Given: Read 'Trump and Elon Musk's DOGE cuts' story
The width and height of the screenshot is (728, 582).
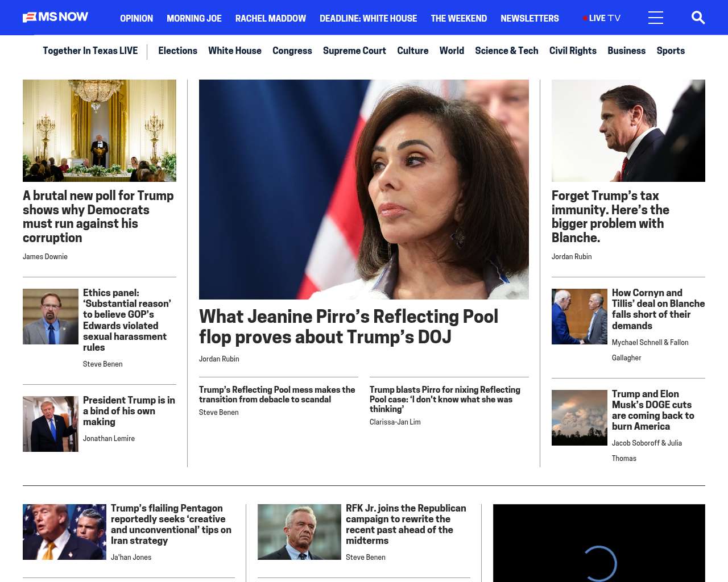Looking at the screenshot, I should (x=653, y=410).
